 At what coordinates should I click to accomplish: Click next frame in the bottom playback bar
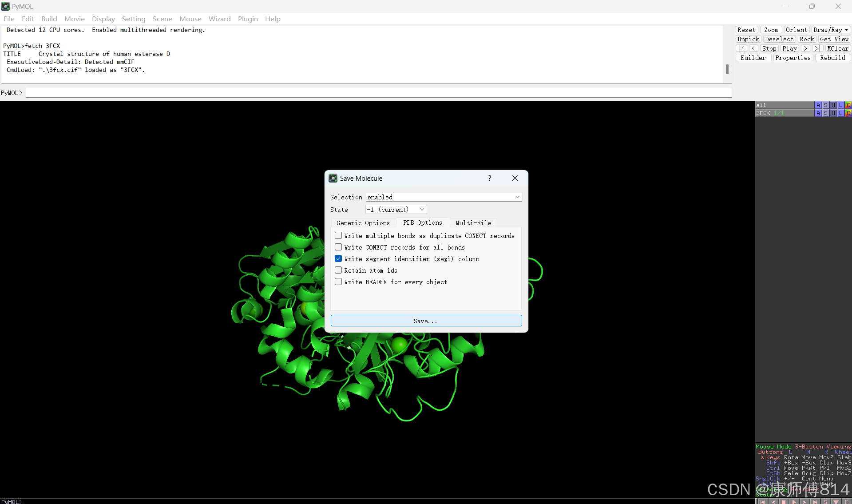(804, 501)
